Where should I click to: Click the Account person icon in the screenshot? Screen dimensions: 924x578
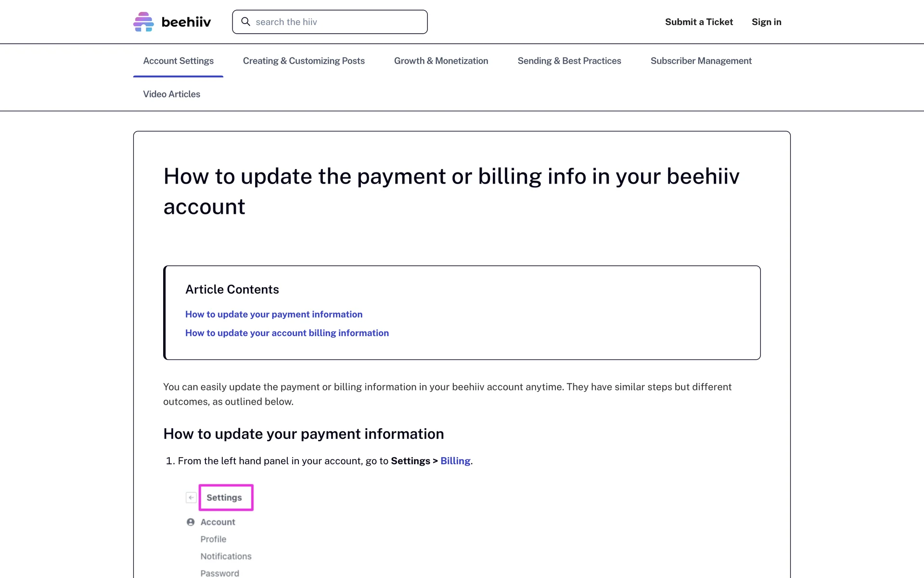click(x=191, y=522)
